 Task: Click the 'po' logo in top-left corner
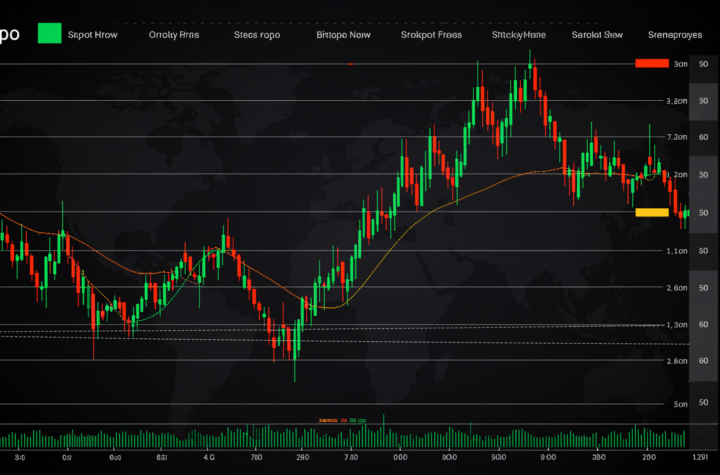[x=10, y=34]
